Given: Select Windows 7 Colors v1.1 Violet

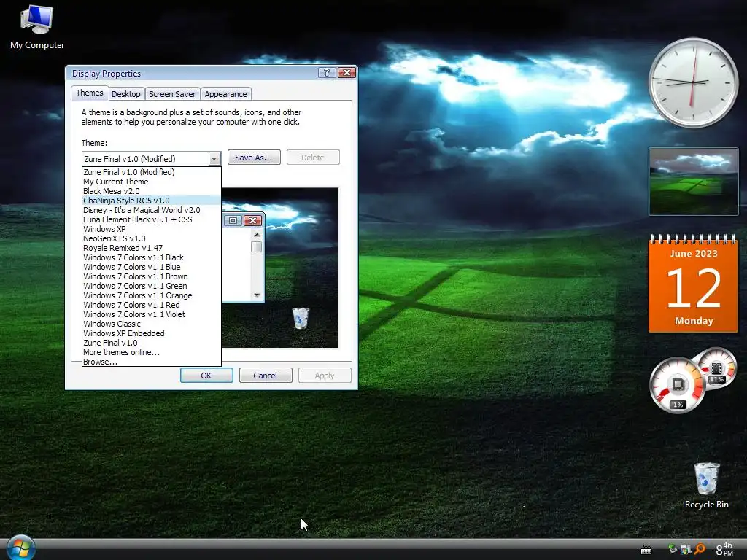Looking at the screenshot, I should pyautogui.click(x=152, y=314).
